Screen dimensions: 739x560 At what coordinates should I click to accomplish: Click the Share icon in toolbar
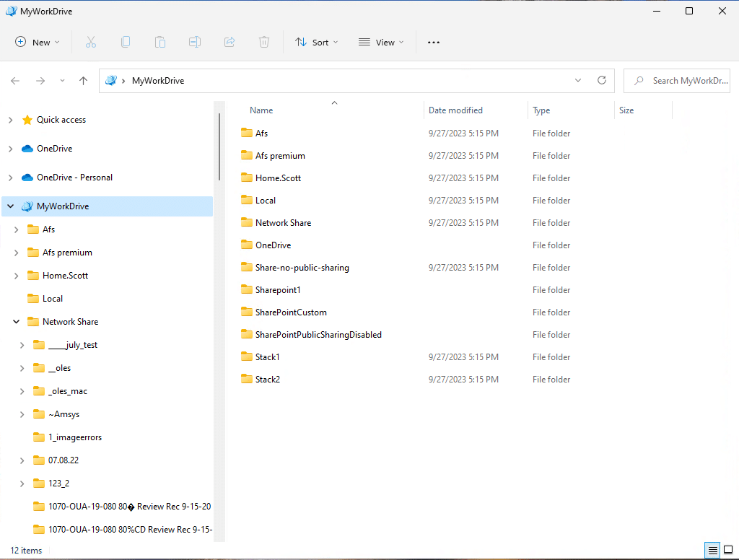pos(229,43)
